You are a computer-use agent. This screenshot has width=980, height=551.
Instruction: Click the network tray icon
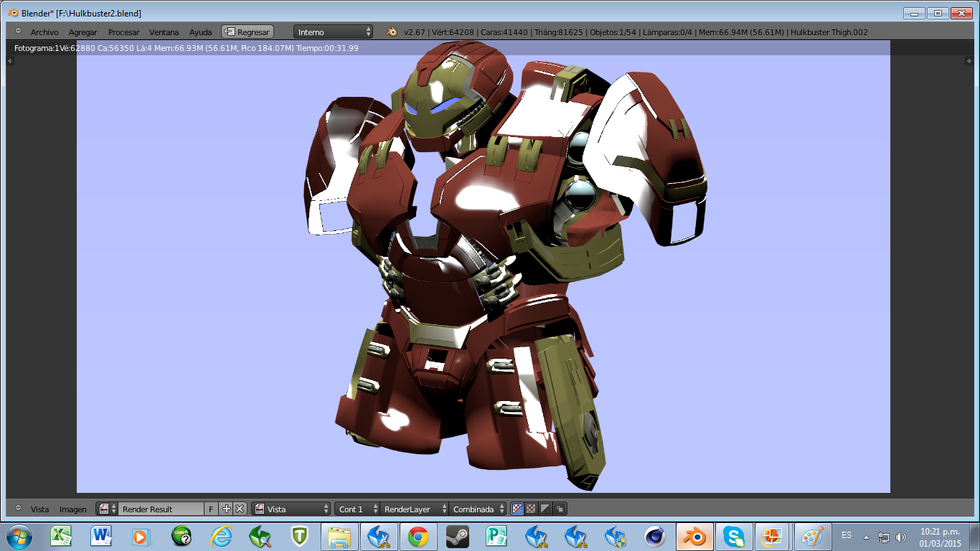pyautogui.click(x=884, y=537)
